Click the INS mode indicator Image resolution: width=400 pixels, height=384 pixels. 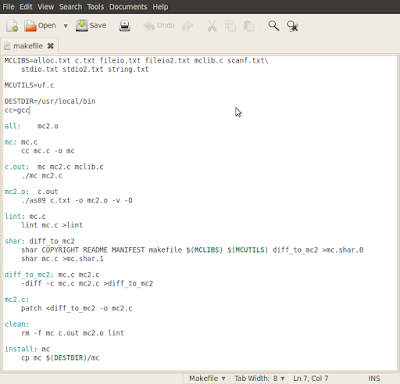374,378
